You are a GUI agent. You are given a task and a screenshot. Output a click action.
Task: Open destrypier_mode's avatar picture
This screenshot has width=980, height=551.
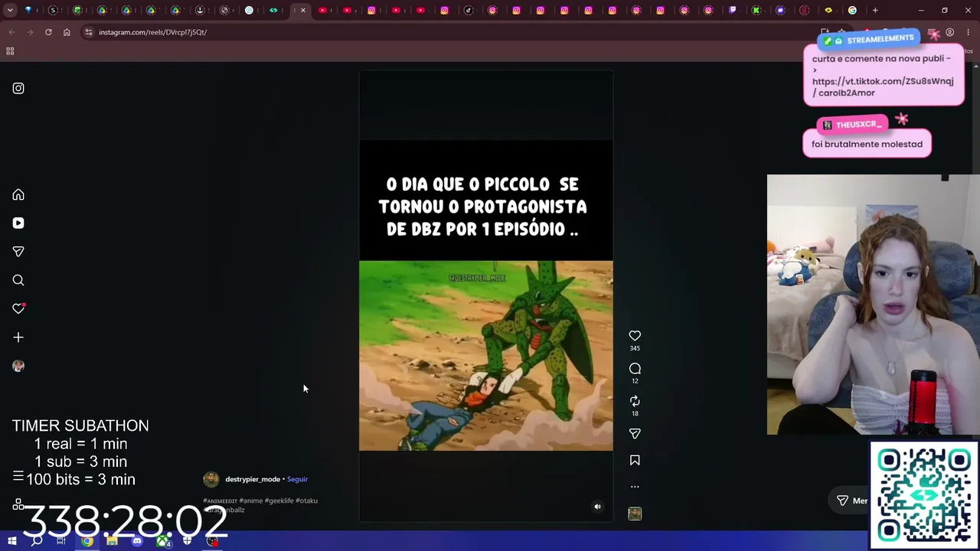pos(211,479)
